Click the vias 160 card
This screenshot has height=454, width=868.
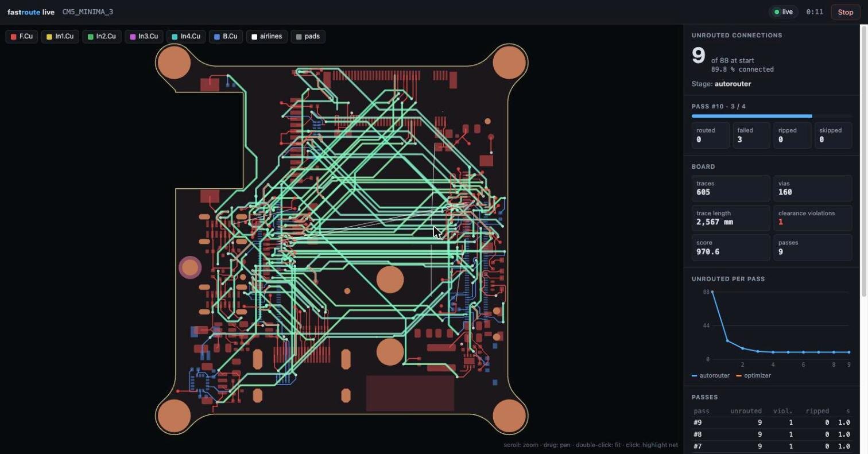[813, 188]
